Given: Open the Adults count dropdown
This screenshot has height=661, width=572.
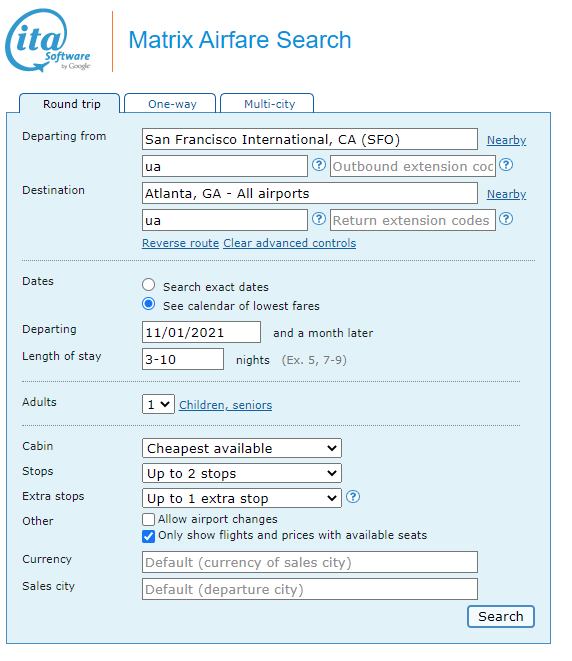Looking at the screenshot, I should pyautogui.click(x=158, y=404).
